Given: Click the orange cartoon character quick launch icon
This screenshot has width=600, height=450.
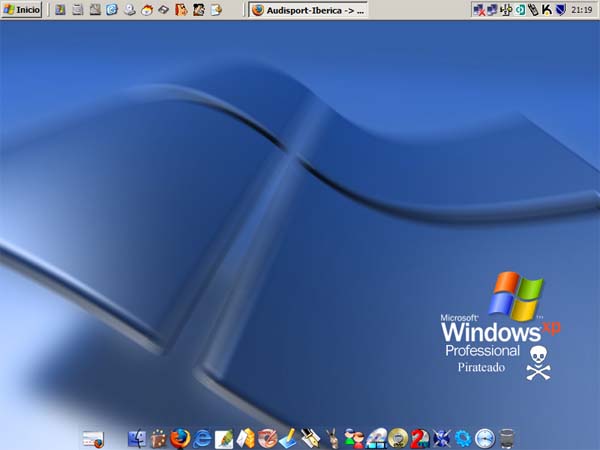Looking at the screenshot, I should [181, 10].
